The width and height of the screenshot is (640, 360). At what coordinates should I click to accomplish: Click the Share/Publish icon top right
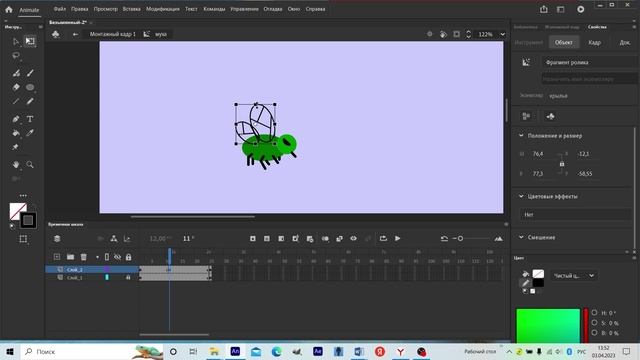pos(544,9)
